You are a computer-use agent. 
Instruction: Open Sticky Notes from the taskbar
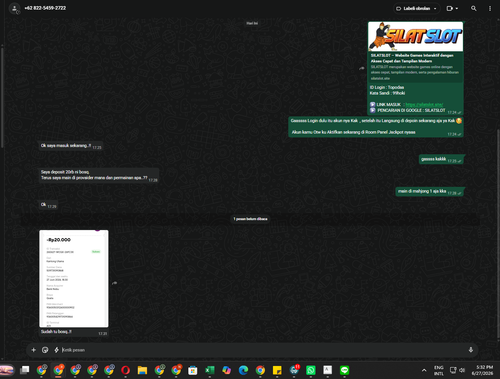277,370
